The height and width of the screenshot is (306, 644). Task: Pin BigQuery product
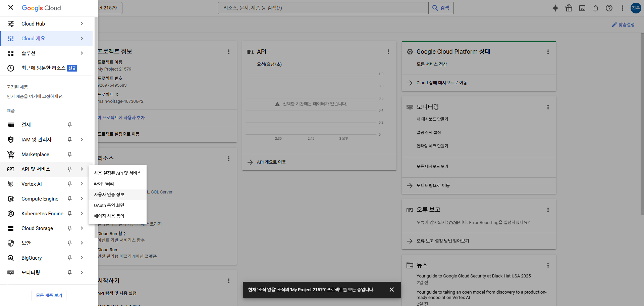point(70,258)
